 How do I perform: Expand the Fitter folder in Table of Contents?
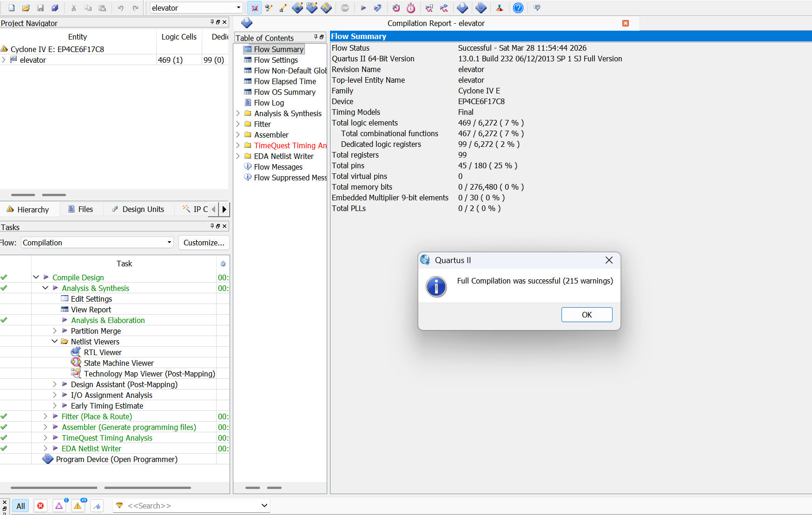(238, 124)
